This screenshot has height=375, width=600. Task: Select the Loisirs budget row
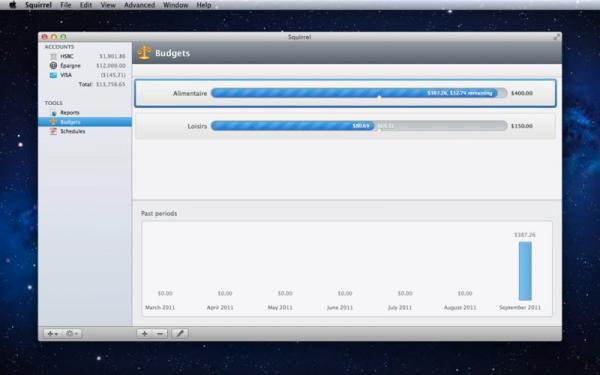click(x=345, y=126)
